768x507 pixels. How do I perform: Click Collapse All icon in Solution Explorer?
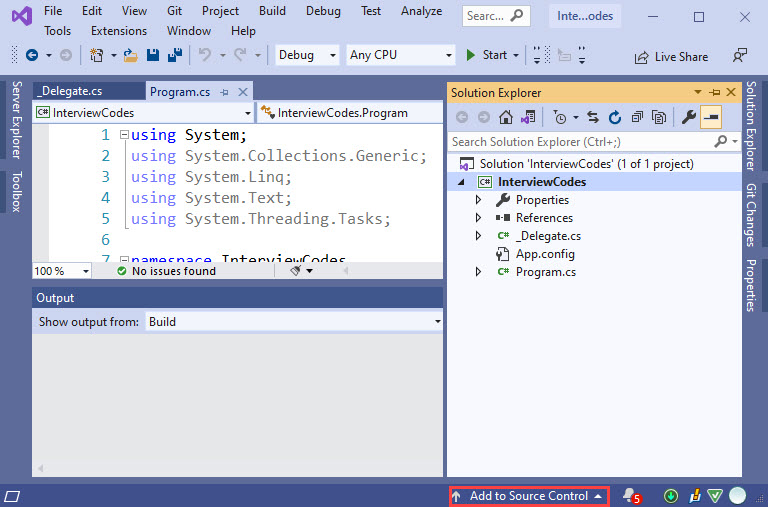point(637,118)
